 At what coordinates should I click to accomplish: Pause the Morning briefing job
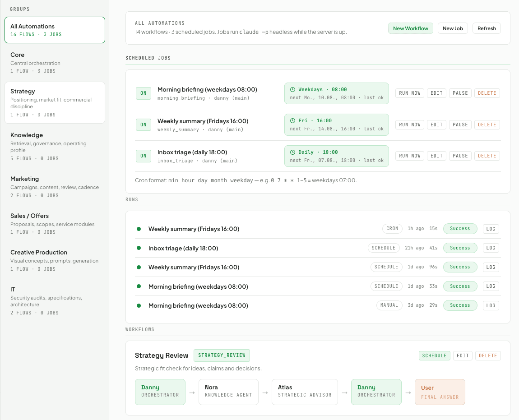[x=460, y=93]
